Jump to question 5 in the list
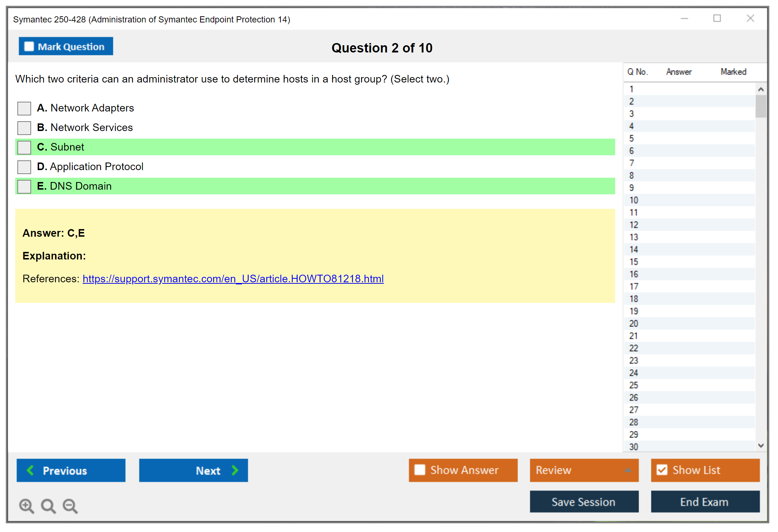Screen dimensions: 778x532 [x=632, y=139]
